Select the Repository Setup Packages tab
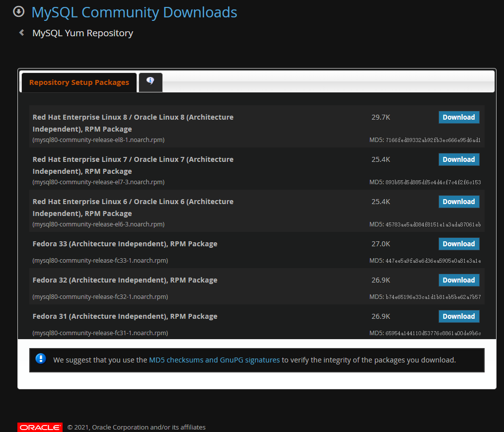 click(79, 82)
